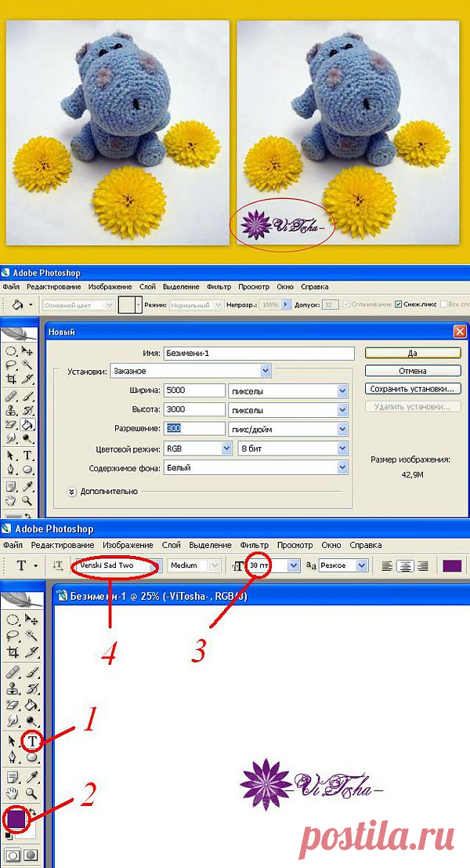Viewport: 470px width, 868px height.
Task: Toggle the Смеж.пикс checkbox in the options bar
Action: pyautogui.click(x=398, y=304)
